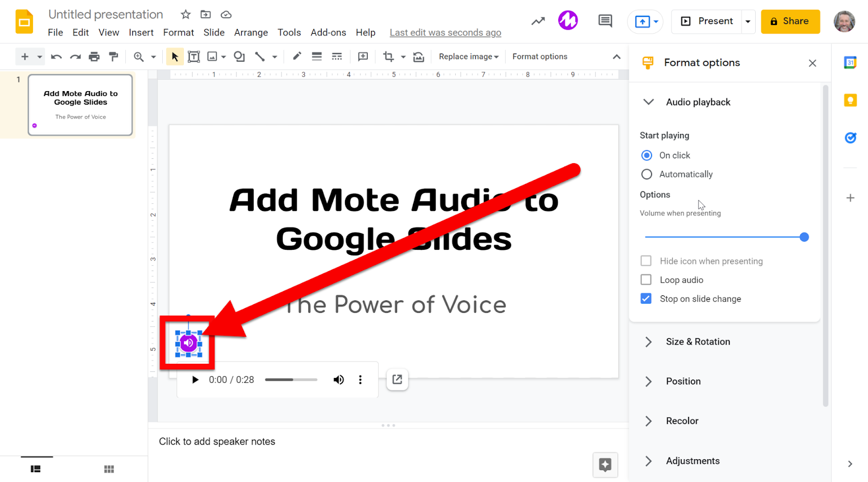This screenshot has height=482, width=868.
Task: Enable Loop audio checkbox
Action: (x=646, y=280)
